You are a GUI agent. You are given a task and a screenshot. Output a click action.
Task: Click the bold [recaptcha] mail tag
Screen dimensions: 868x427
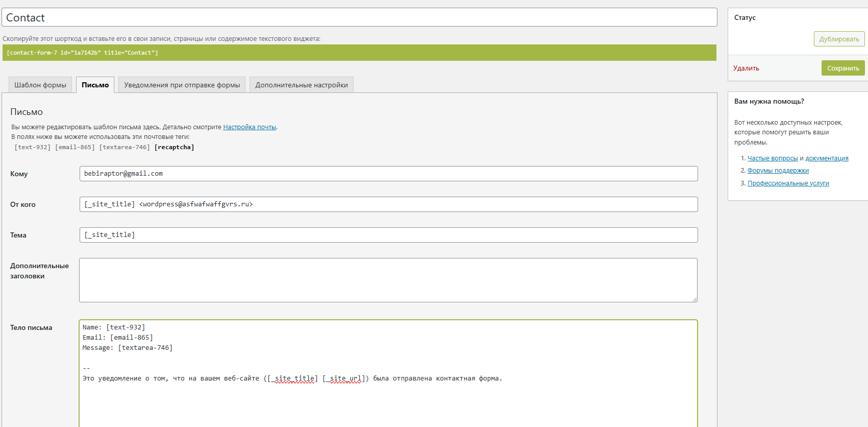click(174, 147)
